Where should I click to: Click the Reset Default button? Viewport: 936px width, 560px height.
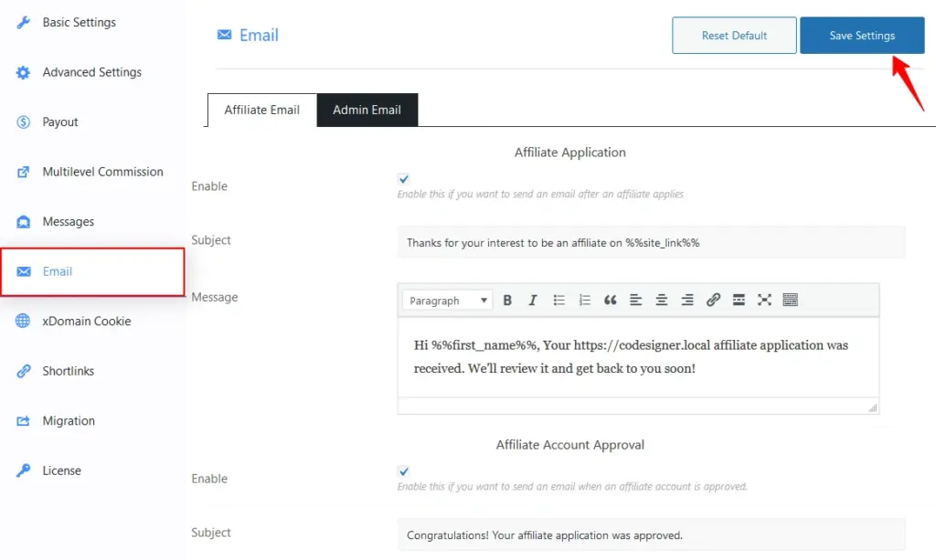[734, 36]
